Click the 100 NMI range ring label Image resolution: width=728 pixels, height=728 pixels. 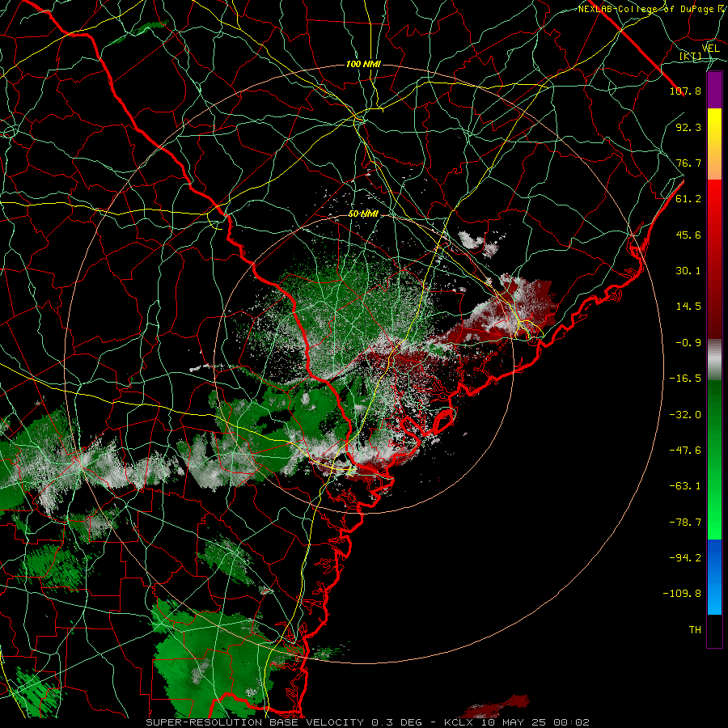[x=363, y=64]
